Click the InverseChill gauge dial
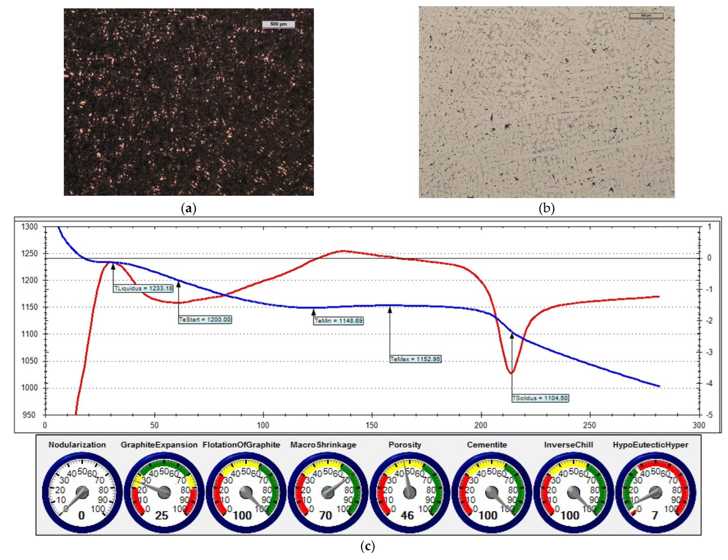The width and height of the screenshot is (728, 560). 573,492
